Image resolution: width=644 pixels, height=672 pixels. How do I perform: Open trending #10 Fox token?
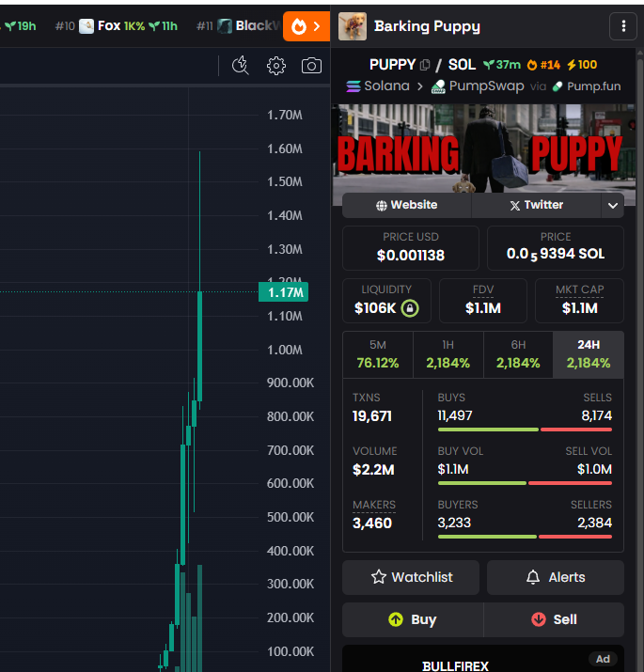coord(117,26)
